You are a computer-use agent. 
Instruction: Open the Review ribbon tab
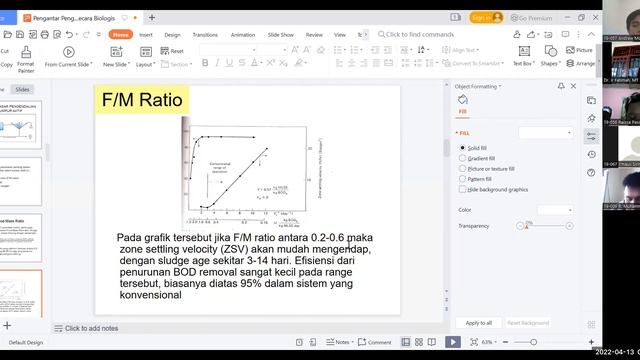[x=314, y=35]
